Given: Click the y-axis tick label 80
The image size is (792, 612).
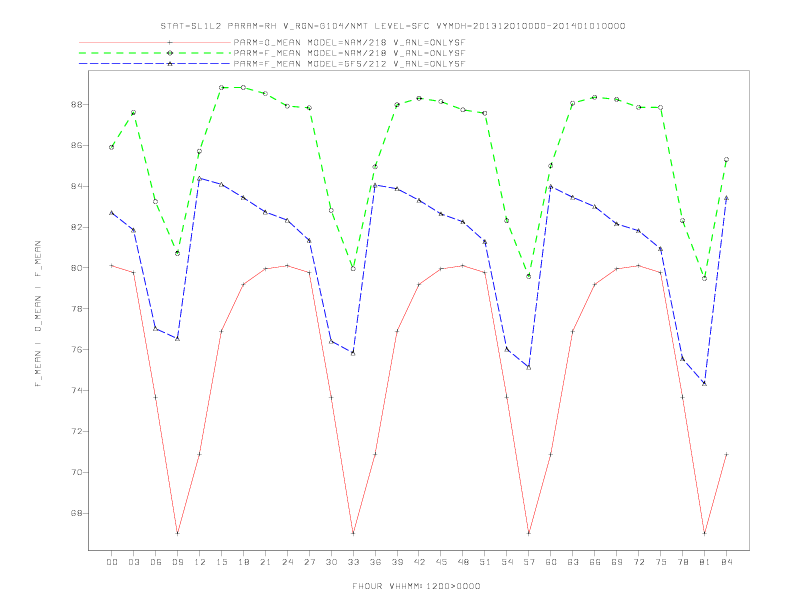Looking at the screenshot, I should (x=78, y=268).
